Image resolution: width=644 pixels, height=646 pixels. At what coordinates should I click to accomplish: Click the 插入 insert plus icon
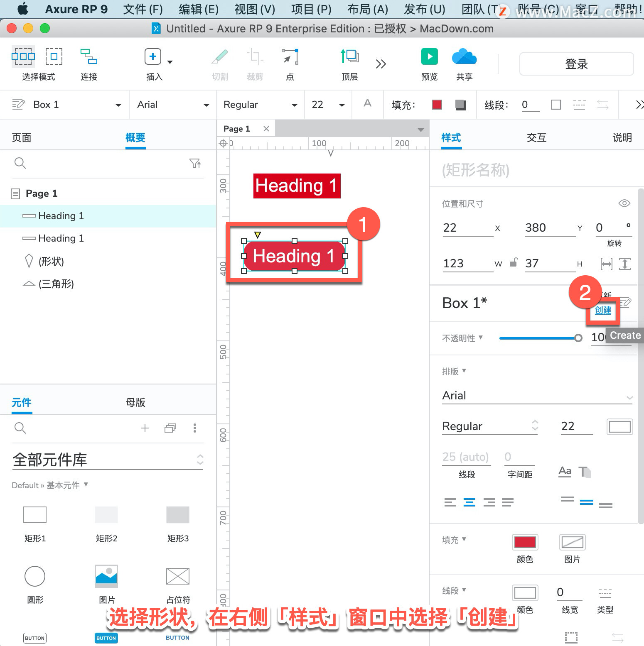[x=152, y=56]
